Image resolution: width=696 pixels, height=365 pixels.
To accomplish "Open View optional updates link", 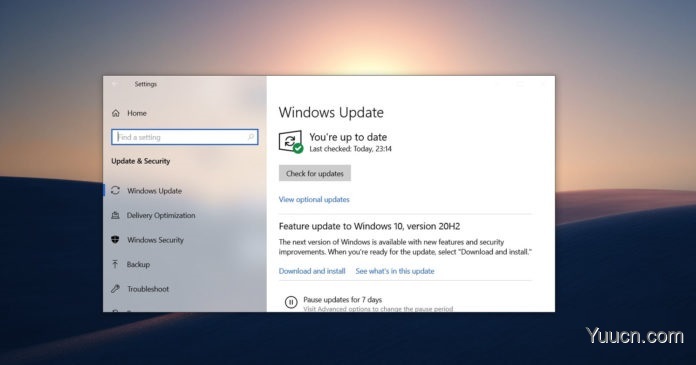I will [x=314, y=199].
